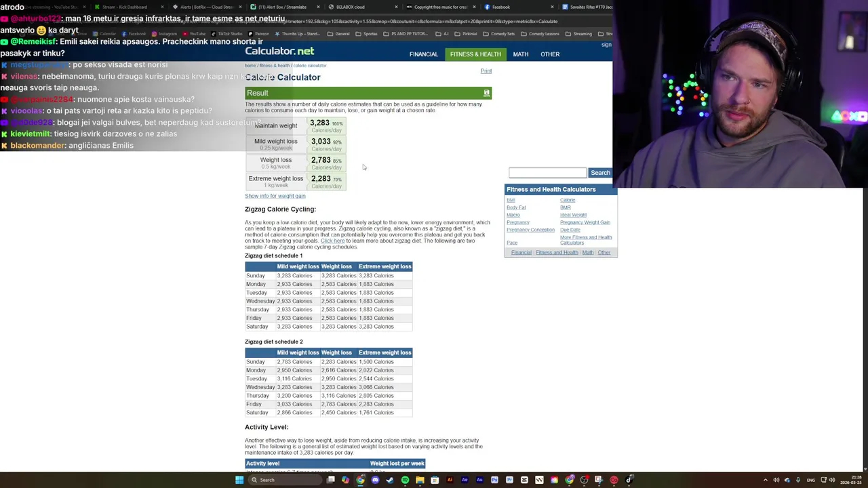Open the TikTok Studio bookmark

coord(227,34)
